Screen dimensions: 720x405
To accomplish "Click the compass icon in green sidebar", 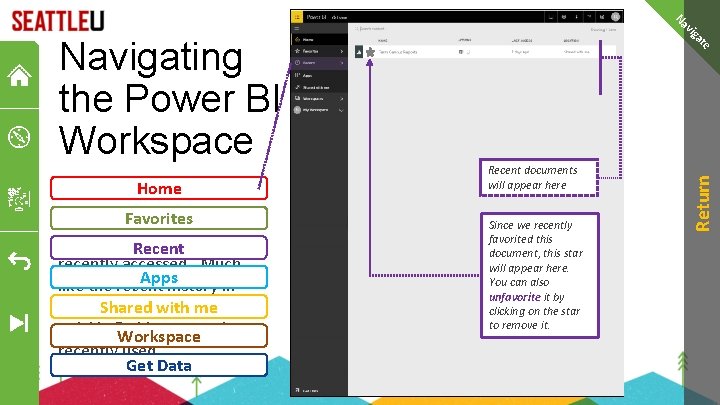I will pos(19,137).
